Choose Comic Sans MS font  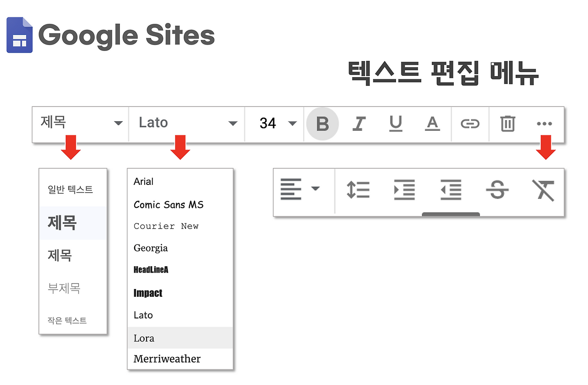click(x=169, y=205)
